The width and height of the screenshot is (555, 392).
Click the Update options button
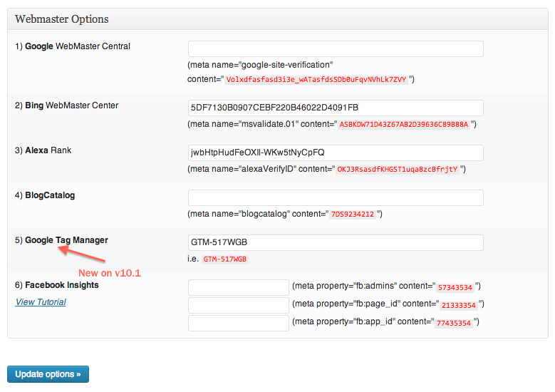(x=48, y=374)
